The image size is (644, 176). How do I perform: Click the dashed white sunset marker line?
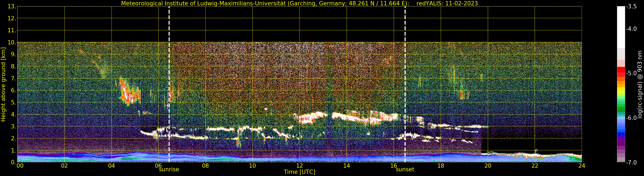click(x=405, y=84)
